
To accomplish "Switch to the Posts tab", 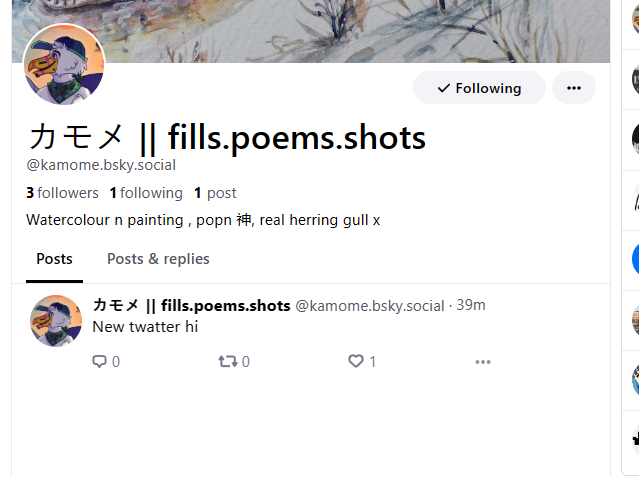I will [x=54, y=259].
